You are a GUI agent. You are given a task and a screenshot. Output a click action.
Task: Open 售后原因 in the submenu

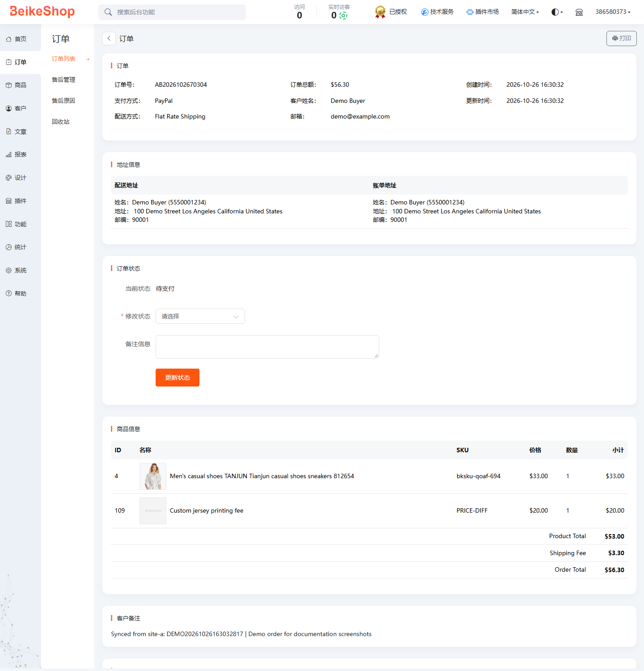point(64,101)
